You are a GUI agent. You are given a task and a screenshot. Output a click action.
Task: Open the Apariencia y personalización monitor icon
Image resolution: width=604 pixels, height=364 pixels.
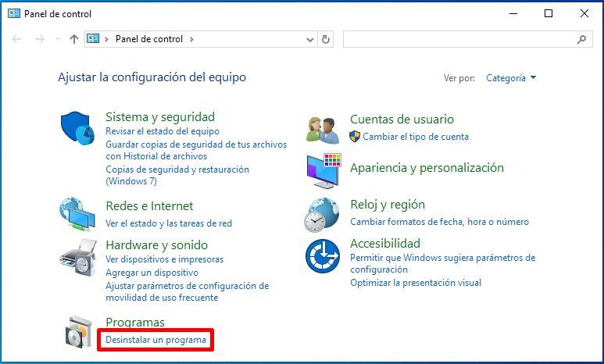click(x=324, y=171)
